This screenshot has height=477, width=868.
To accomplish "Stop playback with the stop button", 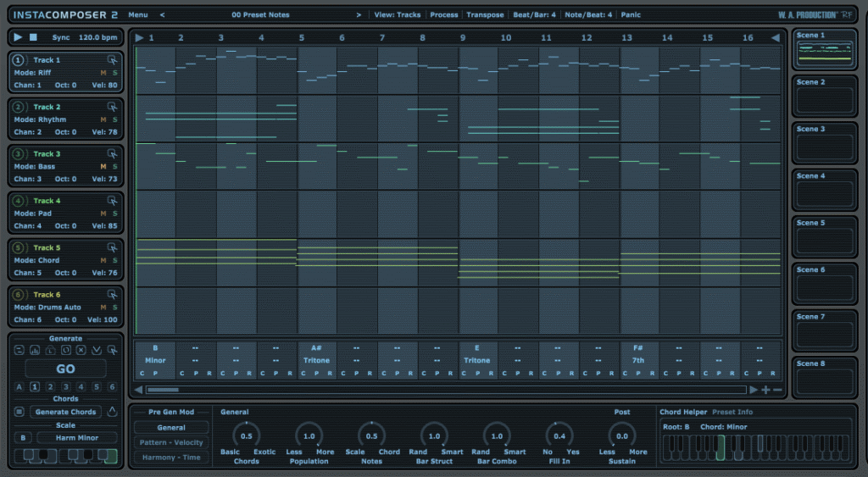I will pos(33,37).
